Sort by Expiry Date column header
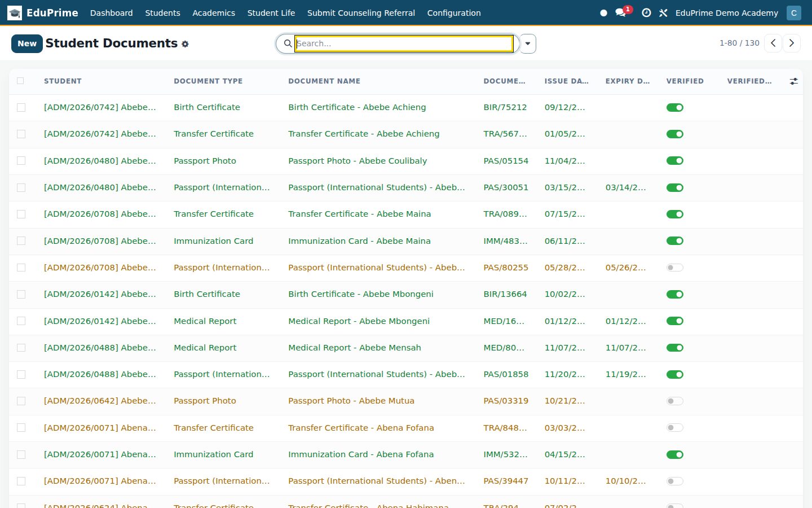Screen dimensions: 812x508 click(x=627, y=81)
